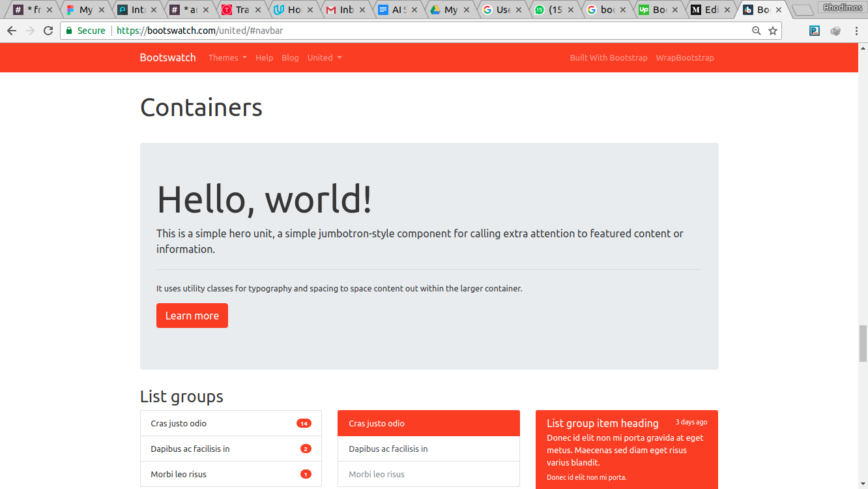Switch to the Figma tab
Viewport: 868px width, 489px height.
click(83, 9)
